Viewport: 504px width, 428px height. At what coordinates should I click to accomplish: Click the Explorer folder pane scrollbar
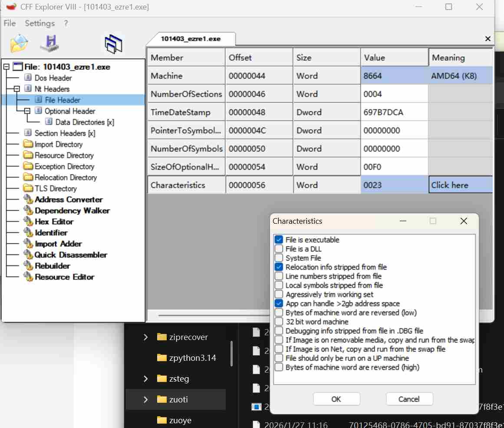[x=231, y=353]
